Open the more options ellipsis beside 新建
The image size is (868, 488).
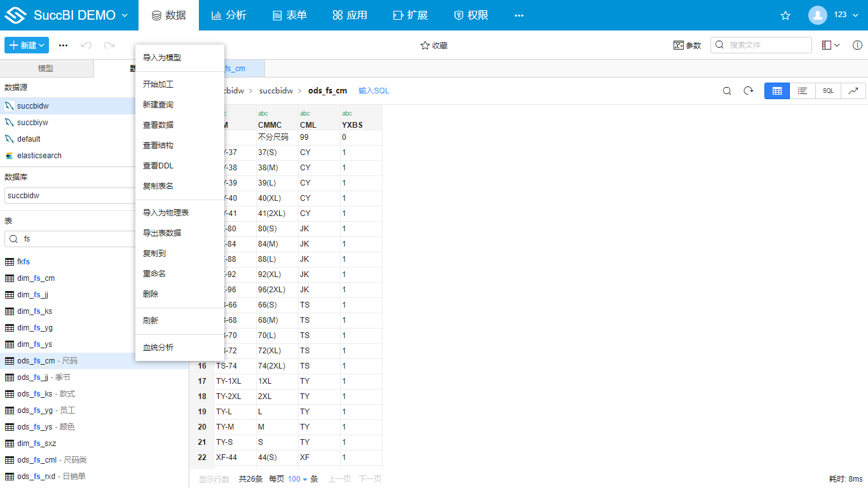point(63,45)
